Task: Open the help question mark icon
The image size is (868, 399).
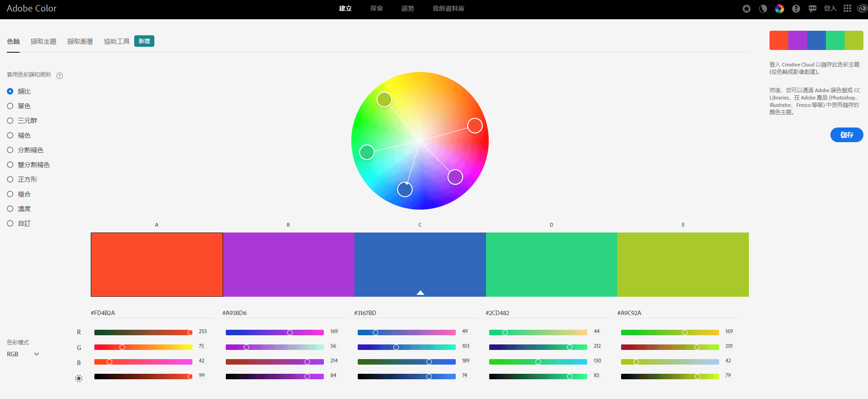Action: point(796,9)
